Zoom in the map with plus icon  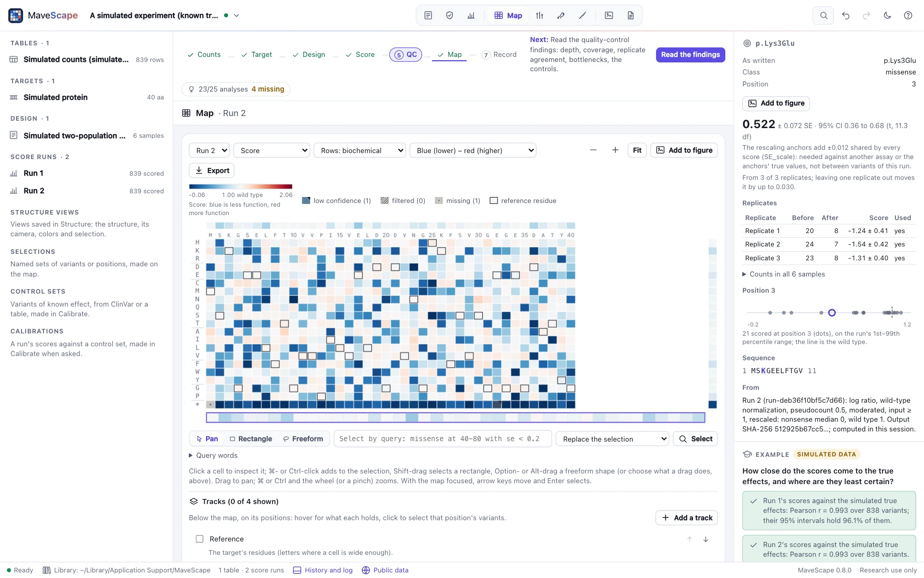click(x=615, y=150)
